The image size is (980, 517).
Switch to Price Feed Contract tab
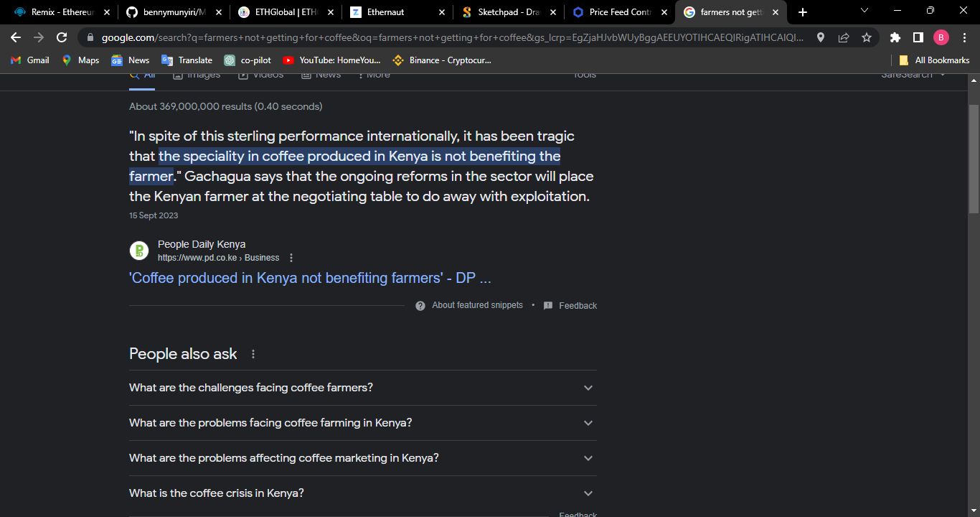621,12
